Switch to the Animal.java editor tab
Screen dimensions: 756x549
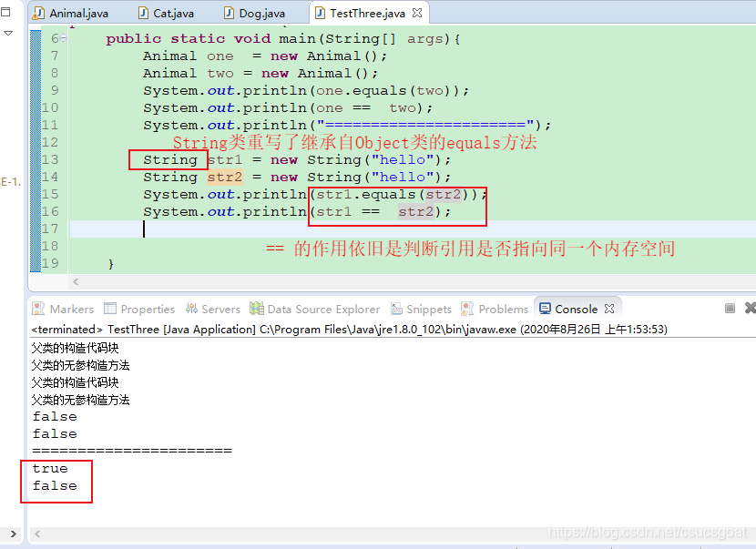point(71,13)
